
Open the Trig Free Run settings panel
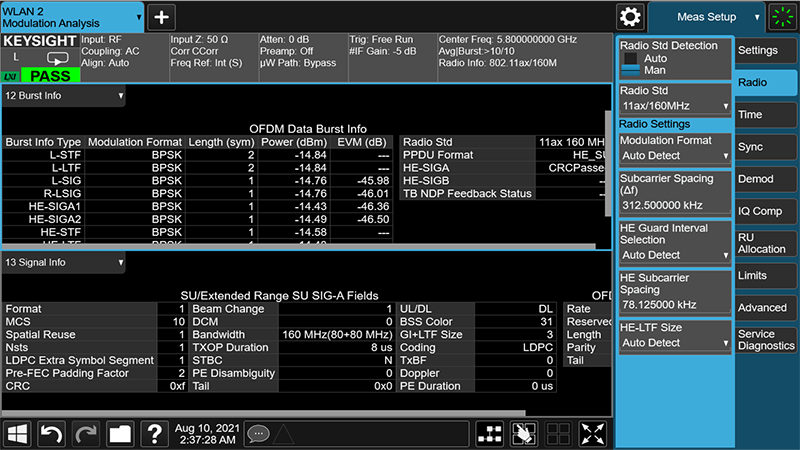point(392,57)
